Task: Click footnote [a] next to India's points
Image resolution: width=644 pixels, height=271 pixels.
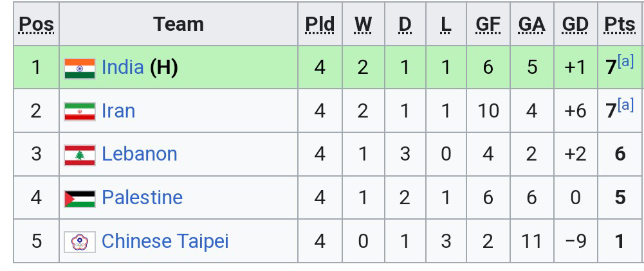Action: click(625, 62)
